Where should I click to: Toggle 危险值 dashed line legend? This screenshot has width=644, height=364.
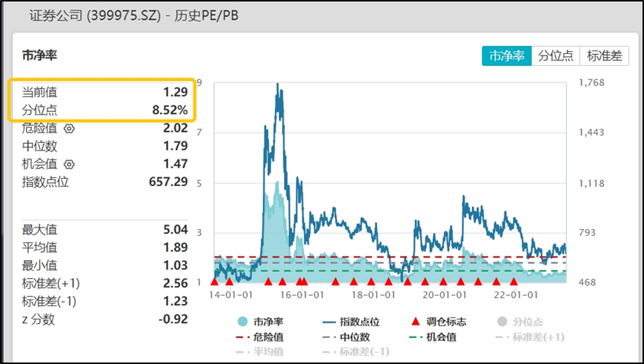click(260, 337)
